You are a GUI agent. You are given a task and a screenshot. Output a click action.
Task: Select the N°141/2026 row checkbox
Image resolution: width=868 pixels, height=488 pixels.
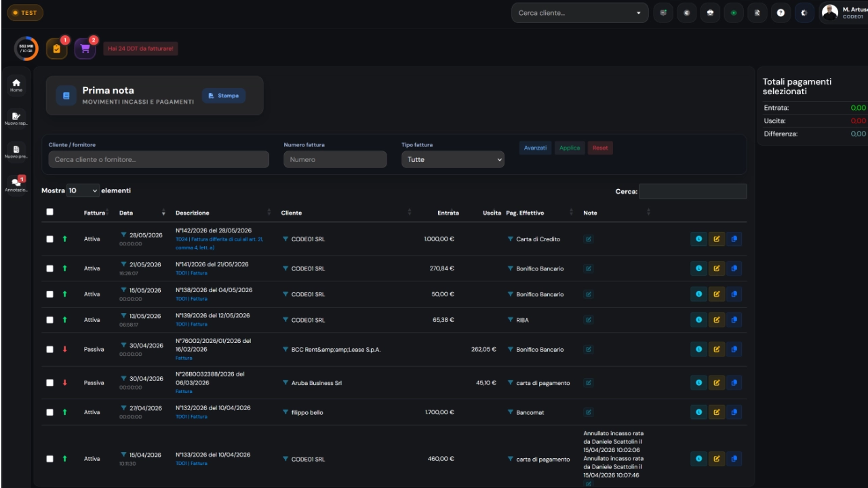click(x=50, y=268)
